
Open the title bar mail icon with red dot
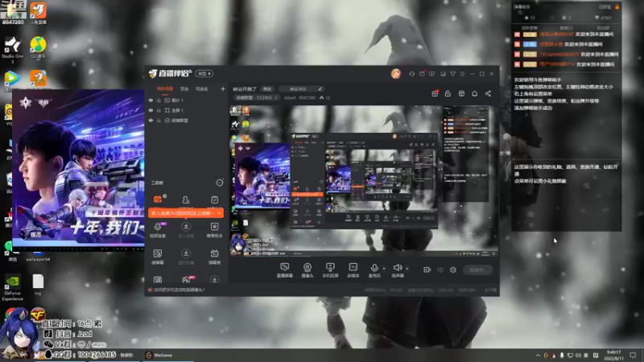pos(422,74)
